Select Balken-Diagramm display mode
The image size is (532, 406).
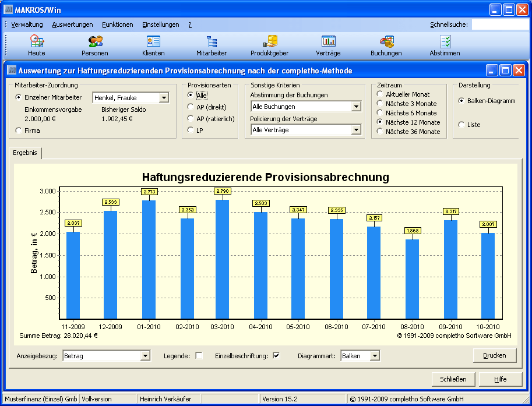point(461,101)
